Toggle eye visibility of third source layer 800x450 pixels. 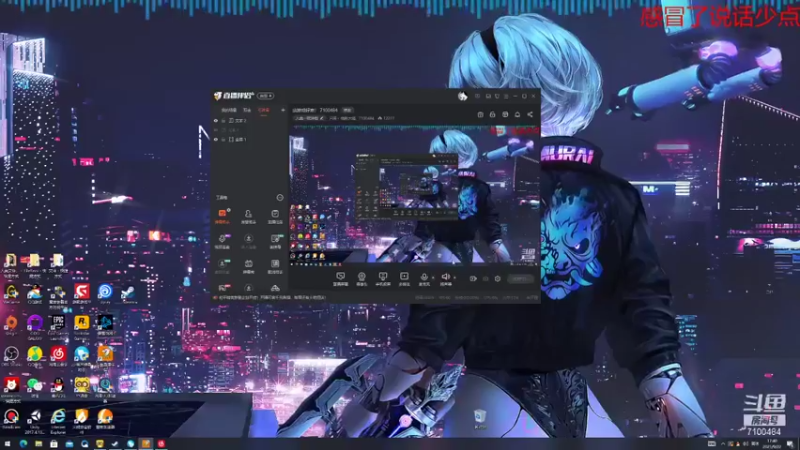216,139
